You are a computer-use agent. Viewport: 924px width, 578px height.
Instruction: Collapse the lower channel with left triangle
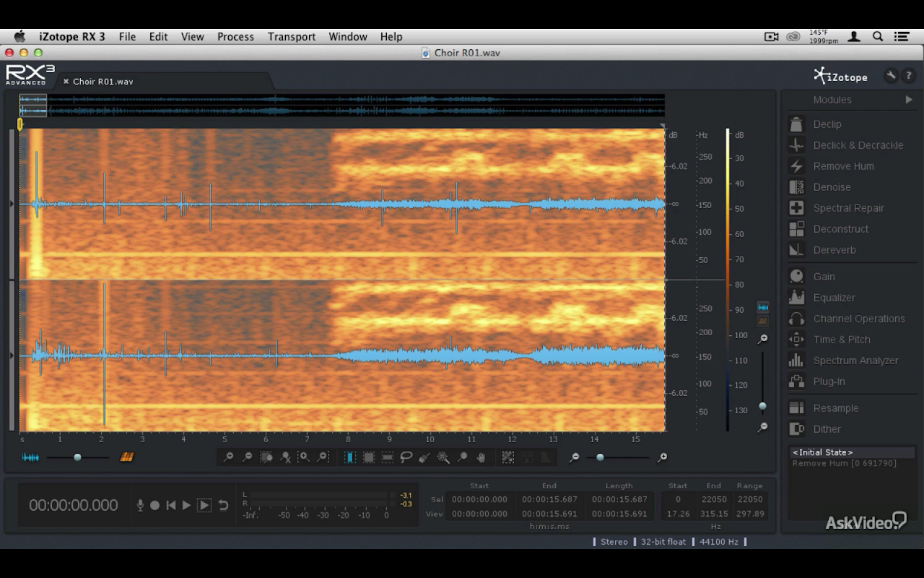(12, 355)
